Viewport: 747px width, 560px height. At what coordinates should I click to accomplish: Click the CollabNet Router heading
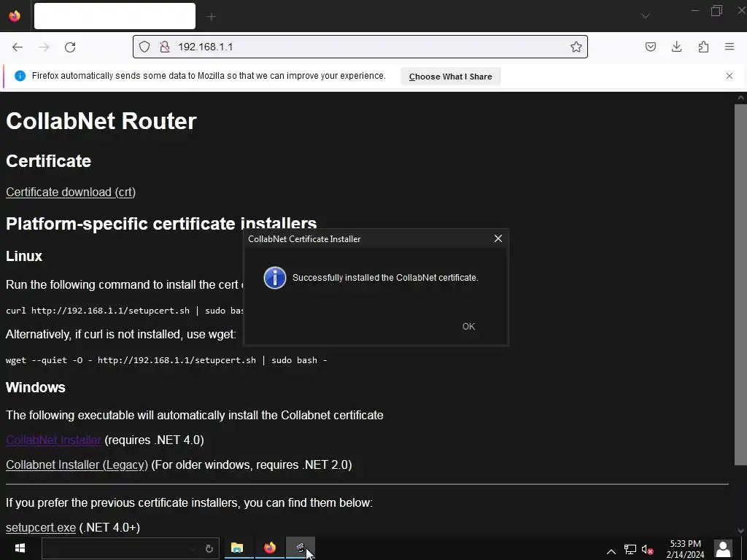101,121
